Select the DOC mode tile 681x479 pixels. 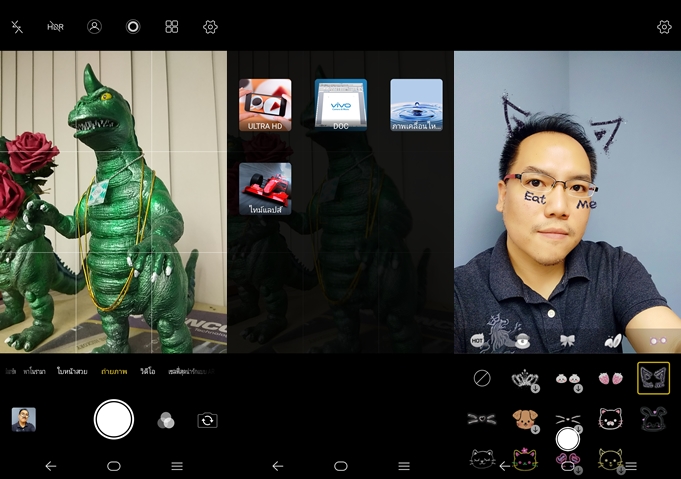point(341,105)
